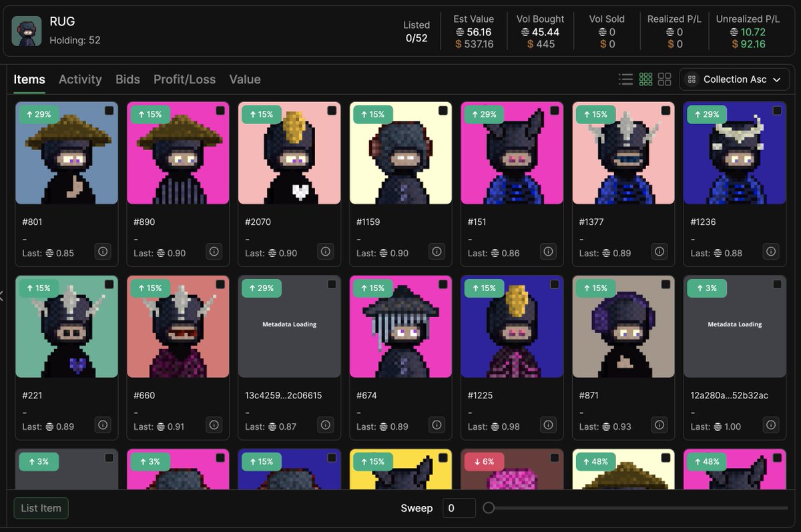Screen dimensions: 801x532
Task: Click the red 6% down badge
Action: [x=485, y=461]
